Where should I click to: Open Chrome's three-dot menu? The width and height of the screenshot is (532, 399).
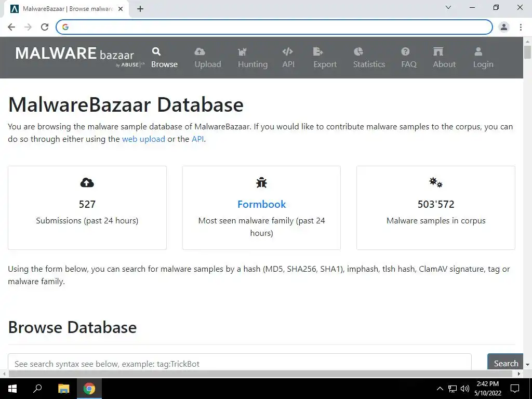521,27
